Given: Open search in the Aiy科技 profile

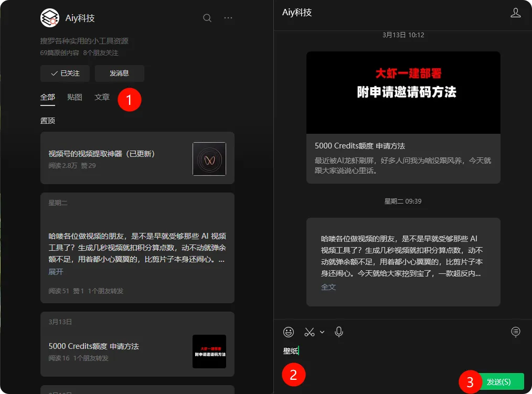Looking at the screenshot, I should pyautogui.click(x=207, y=18).
